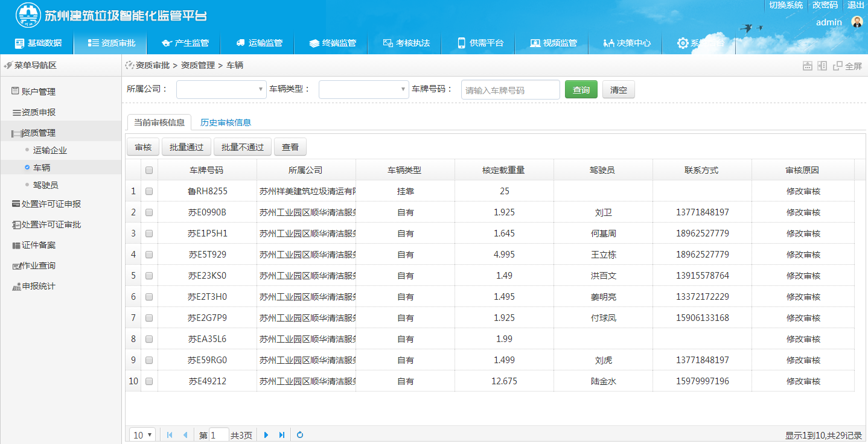Check the row for 苏E2G7P9
Viewport: 868px width, 444px height.
pyautogui.click(x=149, y=318)
